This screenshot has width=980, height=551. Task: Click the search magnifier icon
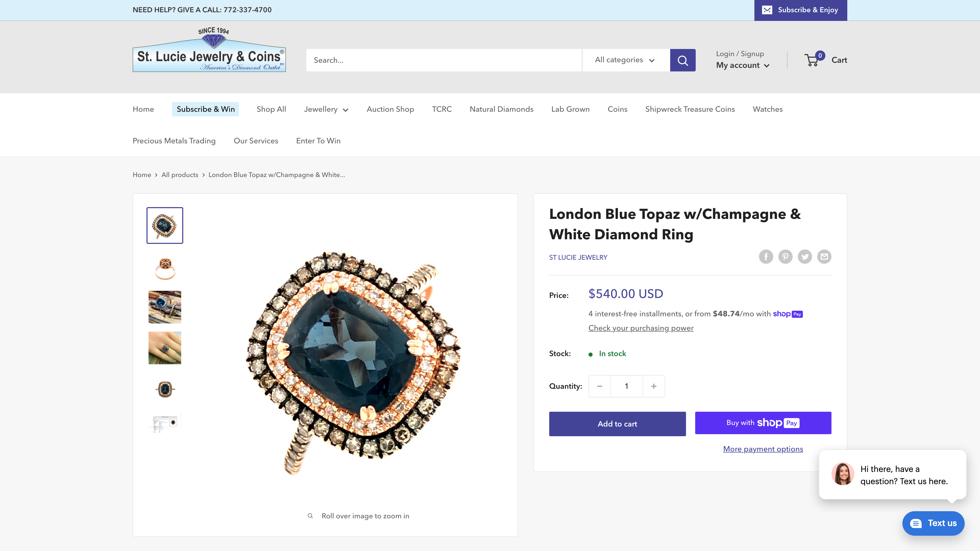[683, 60]
